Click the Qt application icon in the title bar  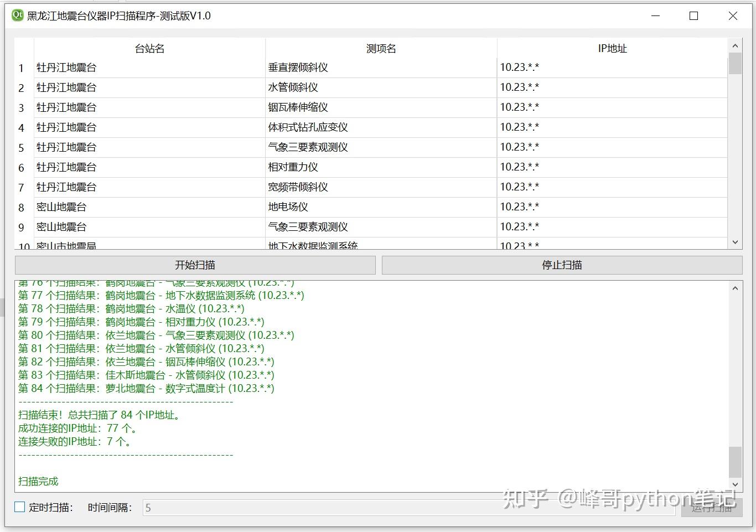coord(16,16)
